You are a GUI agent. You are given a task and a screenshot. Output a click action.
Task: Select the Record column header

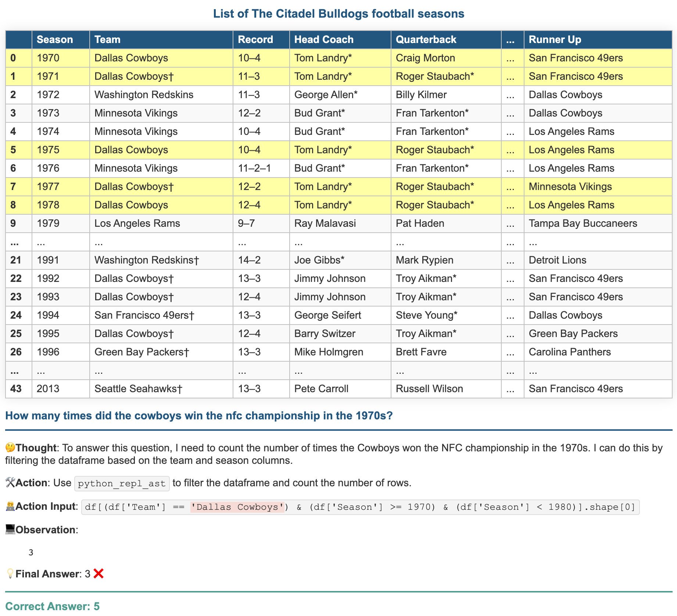pos(261,40)
